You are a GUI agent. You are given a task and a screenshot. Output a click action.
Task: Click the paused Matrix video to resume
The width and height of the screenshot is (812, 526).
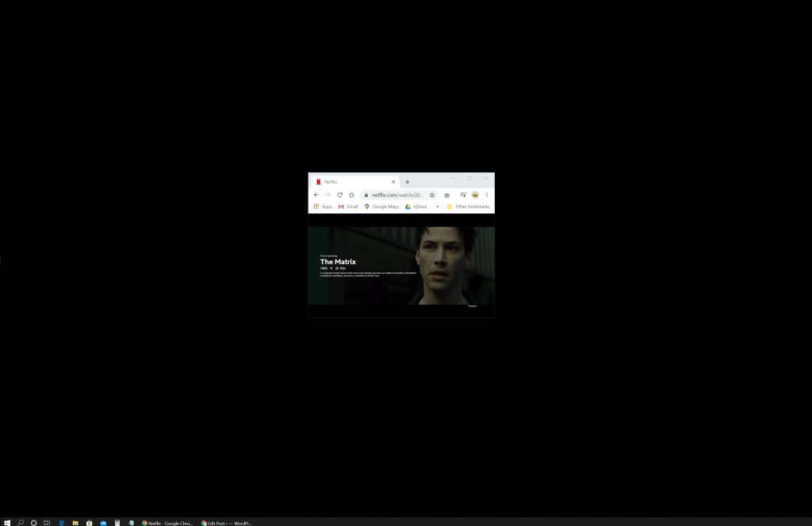(401, 266)
